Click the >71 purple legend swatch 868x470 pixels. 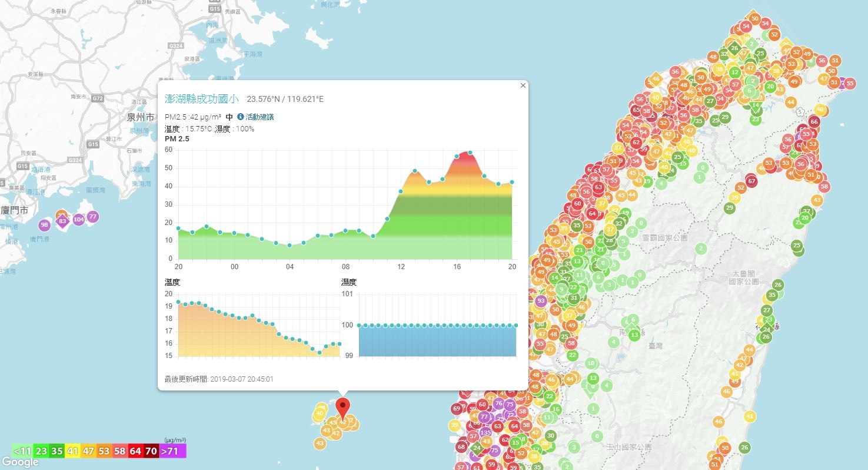coord(173,451)
